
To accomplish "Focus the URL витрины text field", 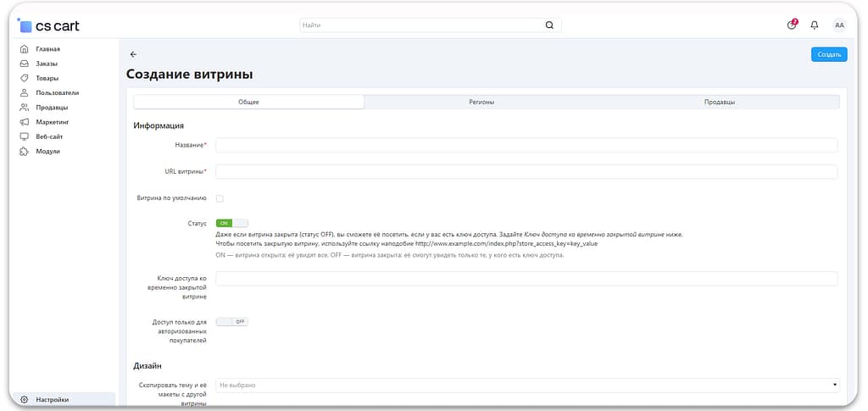I will point(526,172).
